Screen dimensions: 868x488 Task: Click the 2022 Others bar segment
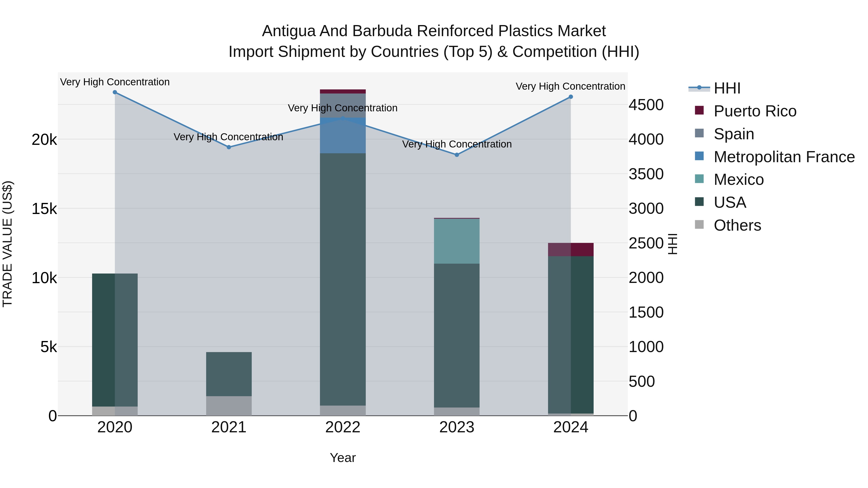click(x=343, y=411)
